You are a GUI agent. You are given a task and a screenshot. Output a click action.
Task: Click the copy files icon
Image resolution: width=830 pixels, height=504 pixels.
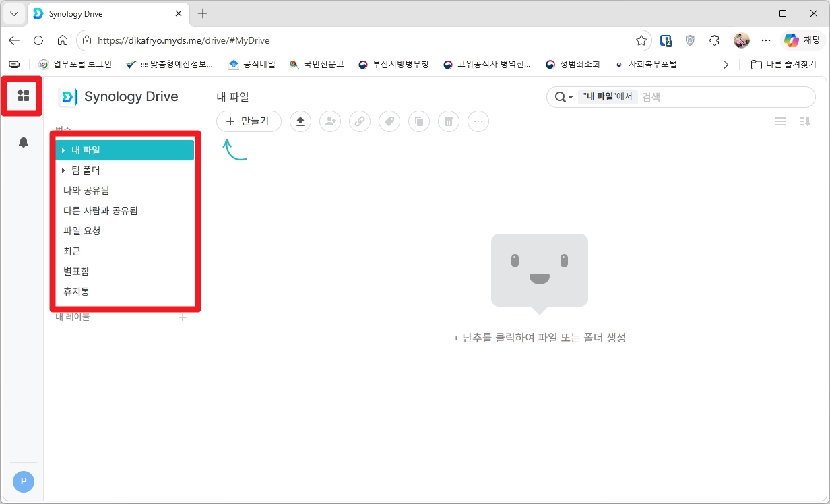[x=419, y=121]
